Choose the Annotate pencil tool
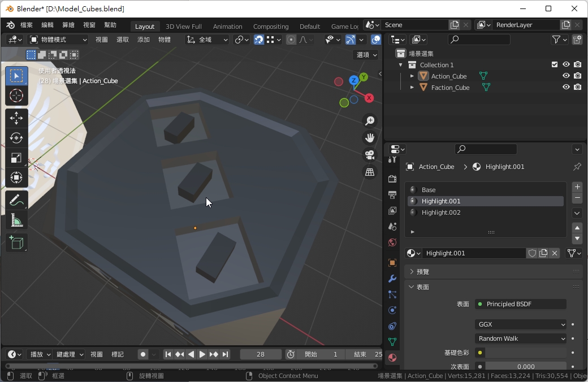 click(16, 200)
